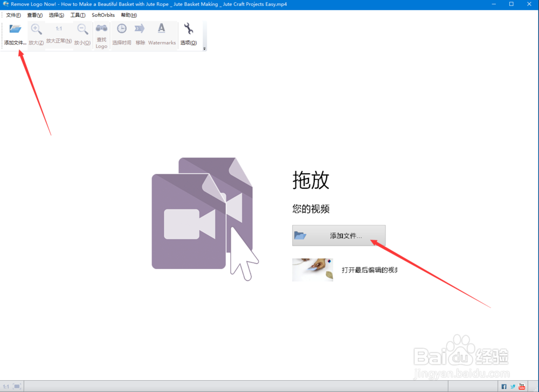Click the fit-to-window status bar icon
The image size is (539, 392).
17,387
